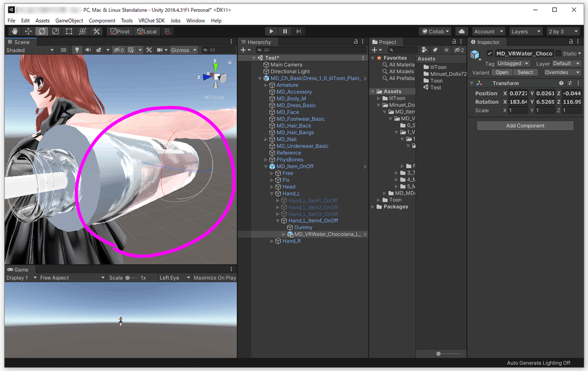Viewport: 588px width, 371px height.
Task: Open the Layer Default dropdown
Action: [x=566, y=63]
